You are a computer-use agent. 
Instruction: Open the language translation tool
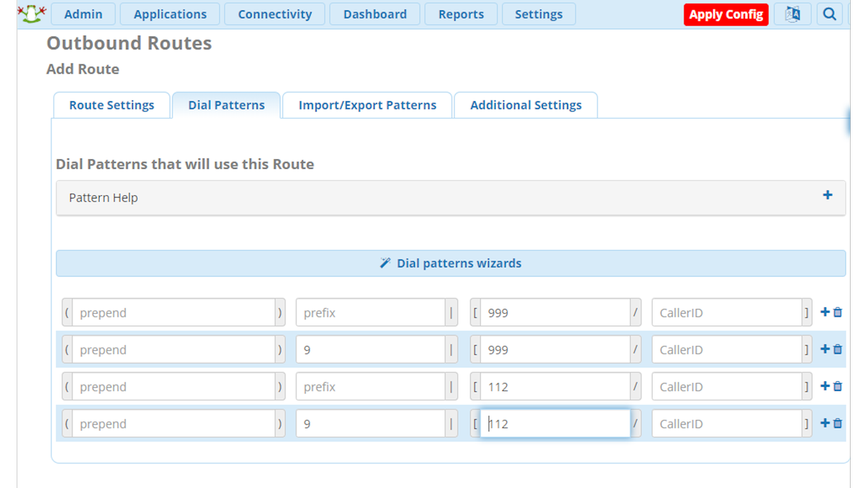[793, 14]
